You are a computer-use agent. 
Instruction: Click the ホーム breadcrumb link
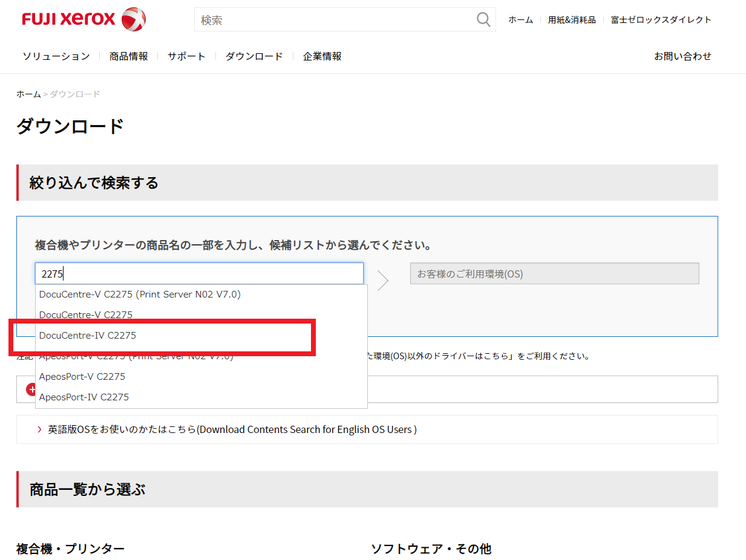tap(28, 94)
